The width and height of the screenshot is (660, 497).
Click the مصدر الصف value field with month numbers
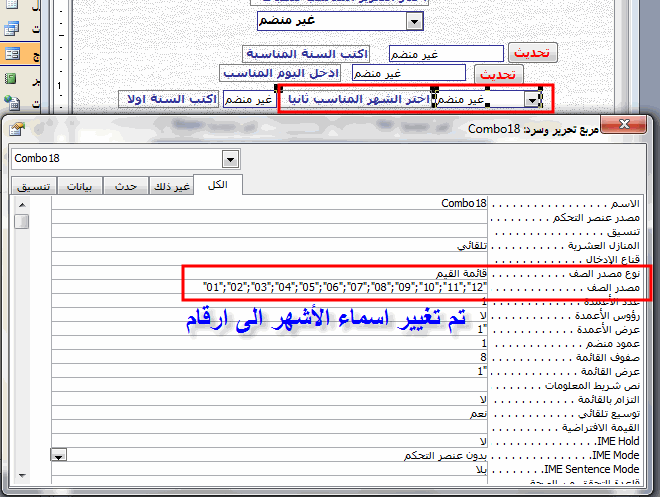[x=269, y=287]
